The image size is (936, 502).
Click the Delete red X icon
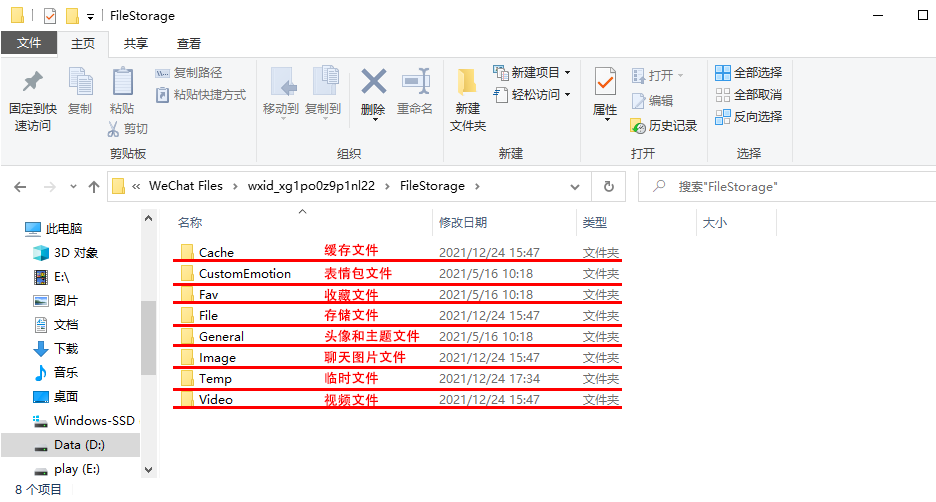(373, 83)
